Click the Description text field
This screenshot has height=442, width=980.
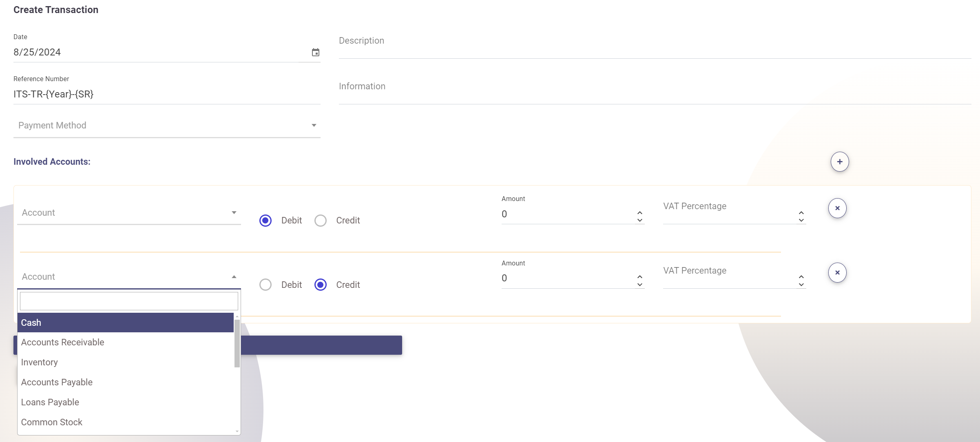[655, 47]
